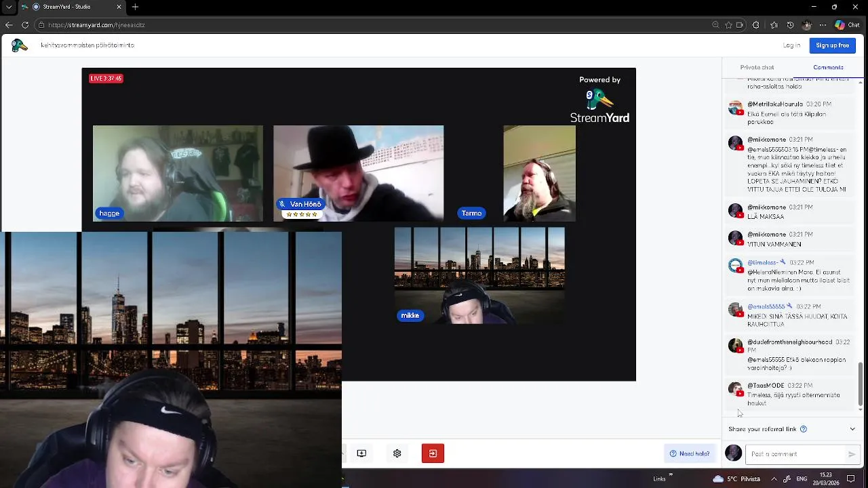Click the browser back arrow
868x488 pixels.
[9, 25]
